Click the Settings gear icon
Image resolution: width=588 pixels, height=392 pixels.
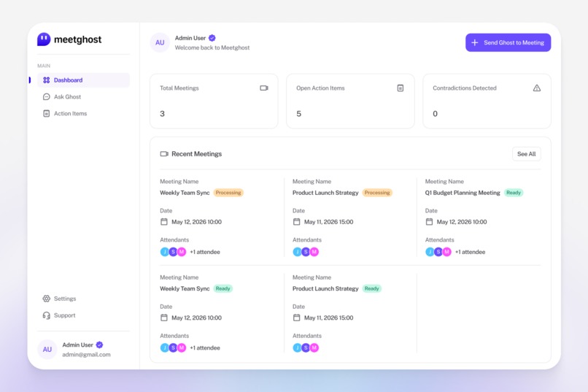point(46,299)
